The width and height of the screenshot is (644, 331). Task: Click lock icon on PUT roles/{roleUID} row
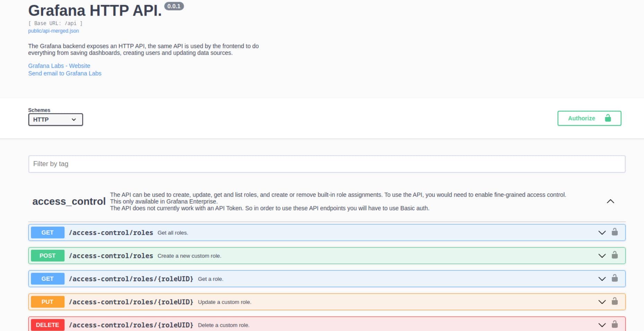coord(615,301)
